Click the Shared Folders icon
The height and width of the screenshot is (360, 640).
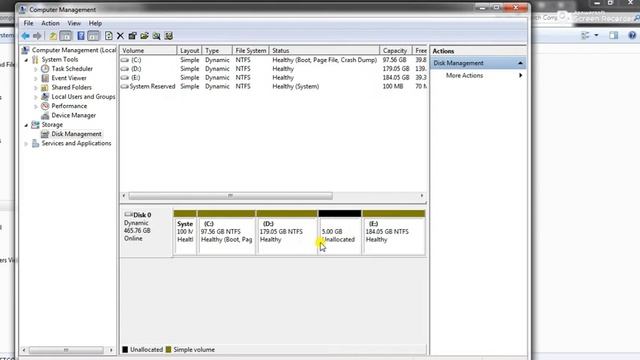point(45,87)
